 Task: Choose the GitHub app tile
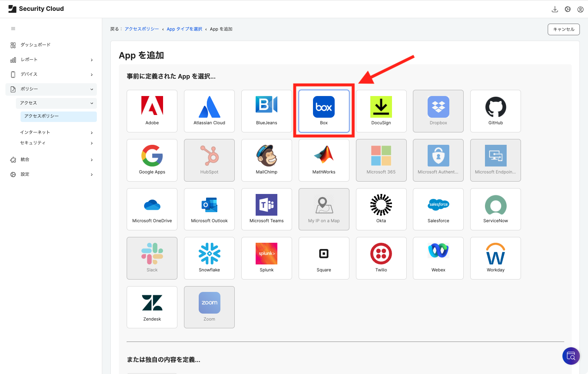click(495, 111)
